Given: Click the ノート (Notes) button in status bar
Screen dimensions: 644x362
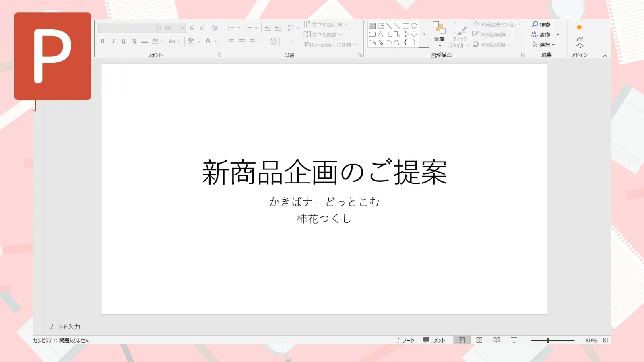Looking at the screenshot, I should pos(405,340).
